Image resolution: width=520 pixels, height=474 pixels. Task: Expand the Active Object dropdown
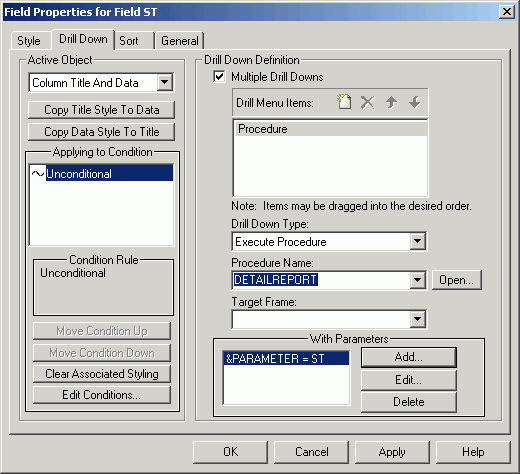coord(165,82)
